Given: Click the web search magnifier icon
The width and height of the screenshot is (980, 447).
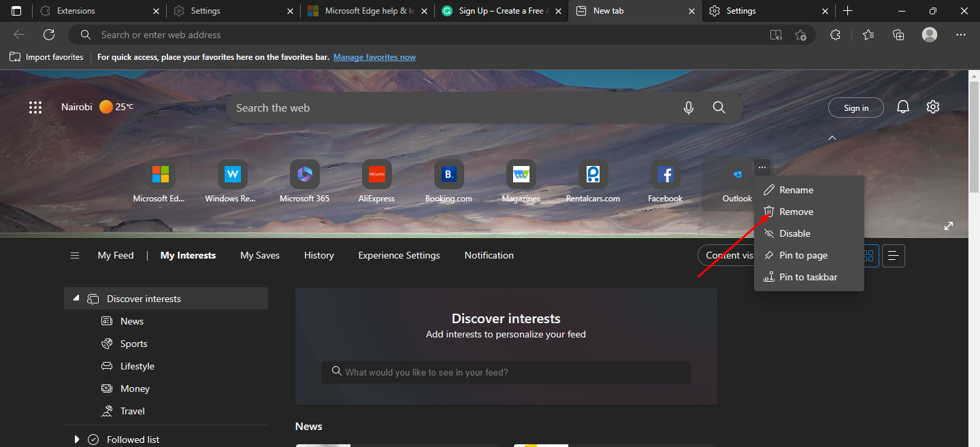Looking at the screenshot, I should pos(719,107).
